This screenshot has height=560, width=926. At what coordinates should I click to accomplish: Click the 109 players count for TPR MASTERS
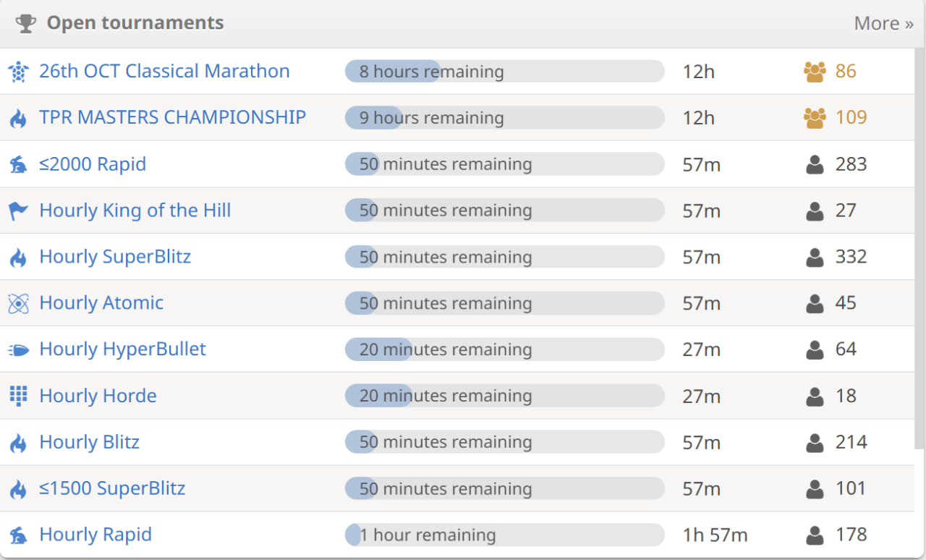click(x=851, y=117)
